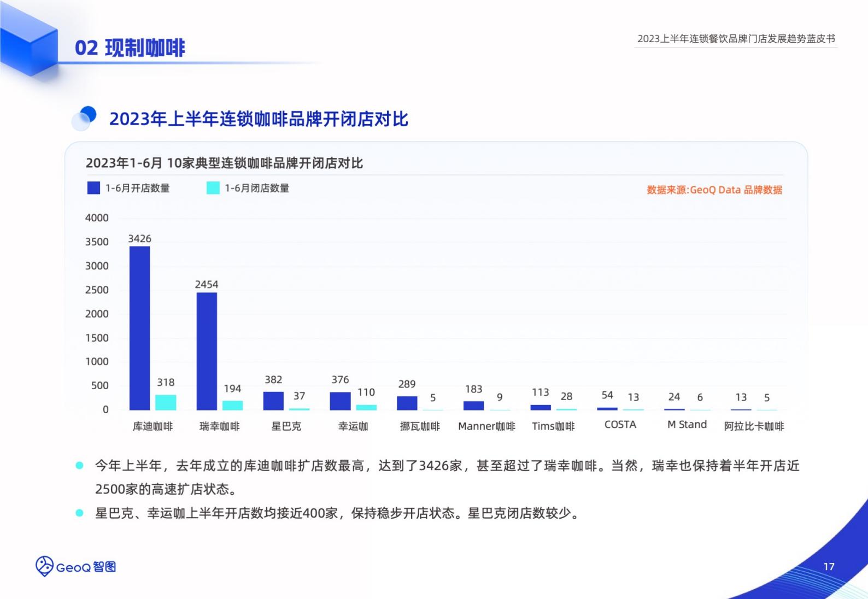The height and width of the screenshot is (599, 868).
Task: Click the cyan 闭店数量 legend swatch
Action: click(213, 188)
